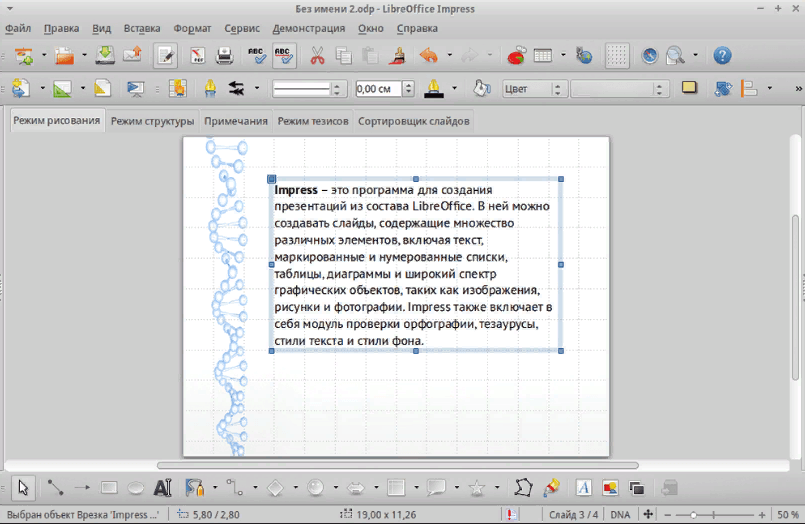Switch to Примечания tab
Viewport: 805px width, 524px height.
pyautogui.click(x=236, y=121)
